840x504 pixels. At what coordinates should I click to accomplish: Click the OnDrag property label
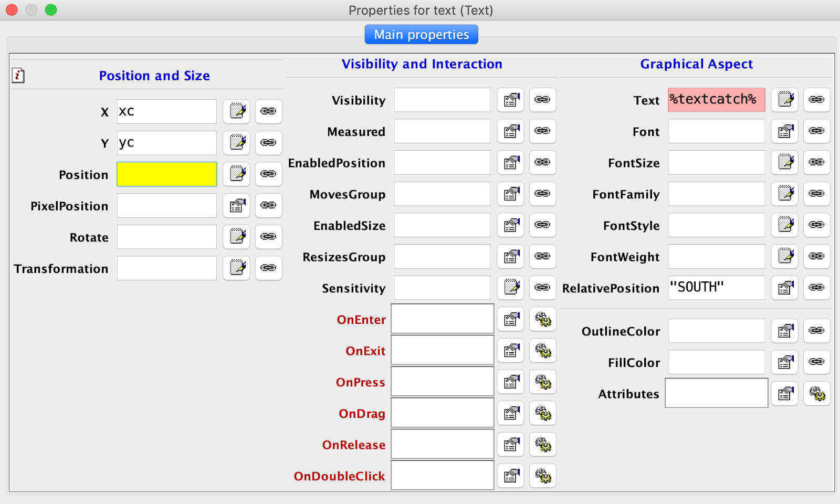point(362,414)
